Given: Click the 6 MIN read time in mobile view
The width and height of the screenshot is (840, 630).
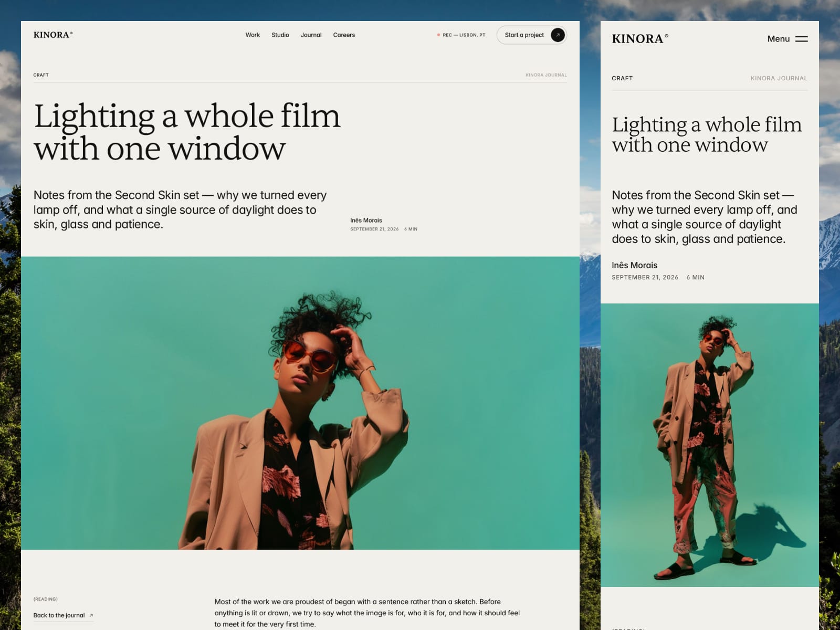Looking at the screenshot, I should pos(695,277).
